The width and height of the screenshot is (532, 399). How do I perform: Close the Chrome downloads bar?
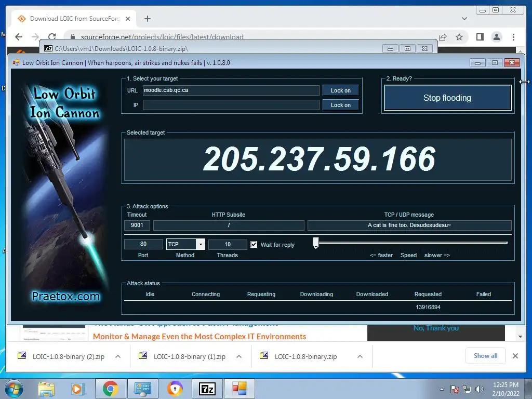click(515, 356)
